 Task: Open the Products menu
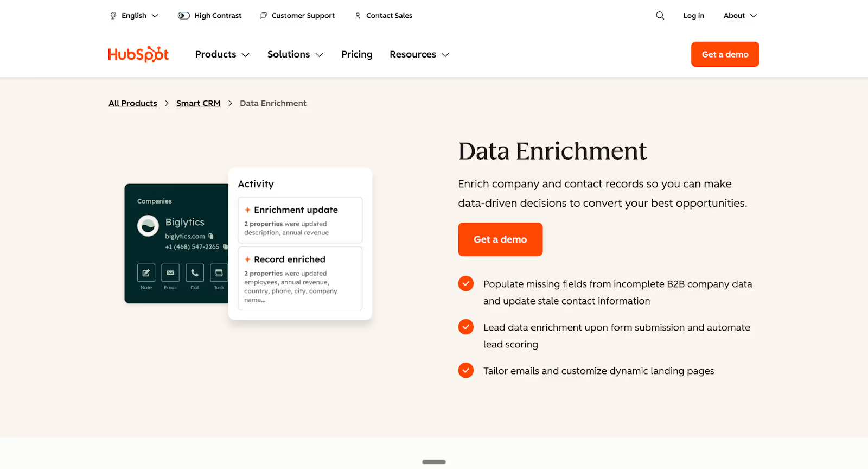(x=222, y=54)
